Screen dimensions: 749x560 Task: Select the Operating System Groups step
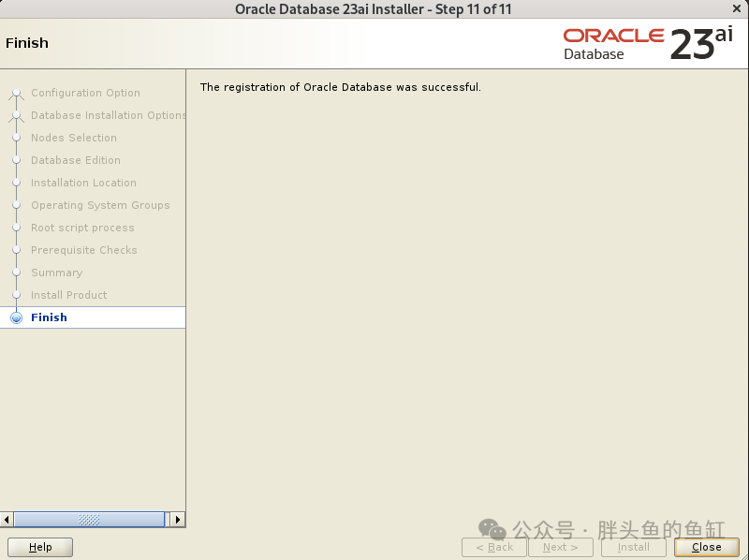(100, 205)
